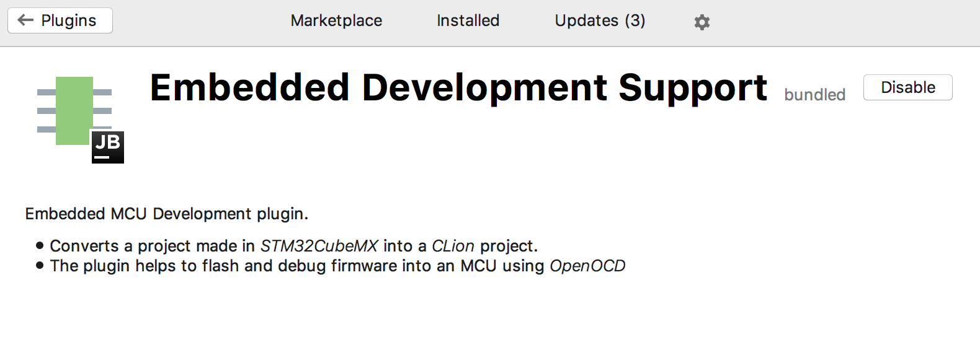Click the italic CLion word
Screen dimensions: 980x337
coord(453,246)
